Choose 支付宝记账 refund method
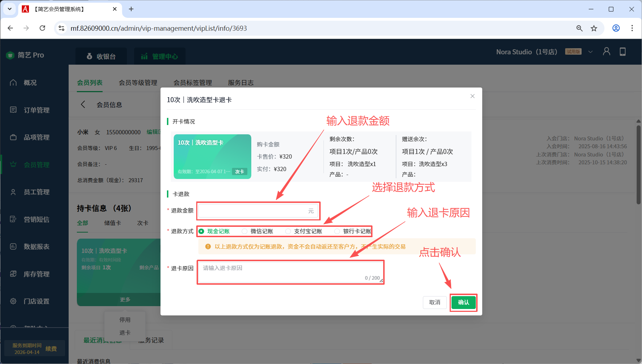Image resolution: width=642 pixels, height=364 pixels. pyautogui.click(x=288, y=231)
